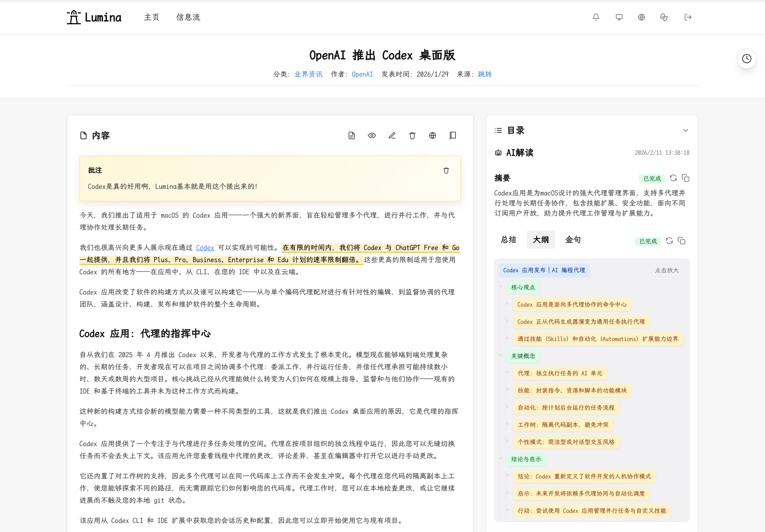Image resolution: width=765 pixels, height=532 pixels.
Task: Click the pencil edit icon in 内容 toolbar
Action: pos(392,135)
